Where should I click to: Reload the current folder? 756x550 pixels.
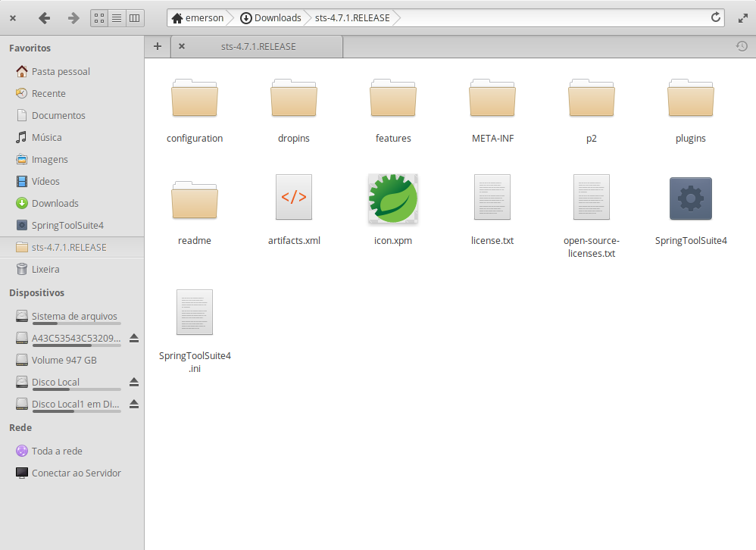(716, 18)
